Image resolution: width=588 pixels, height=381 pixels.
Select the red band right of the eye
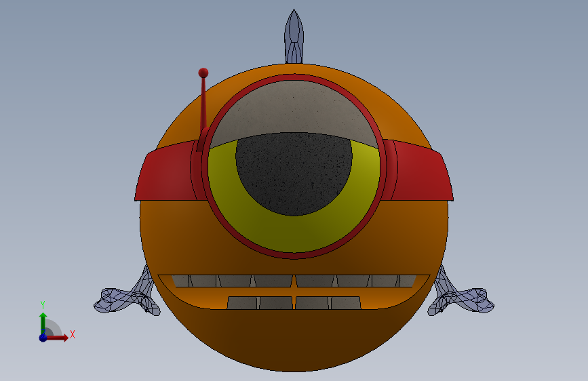[422, 171]
